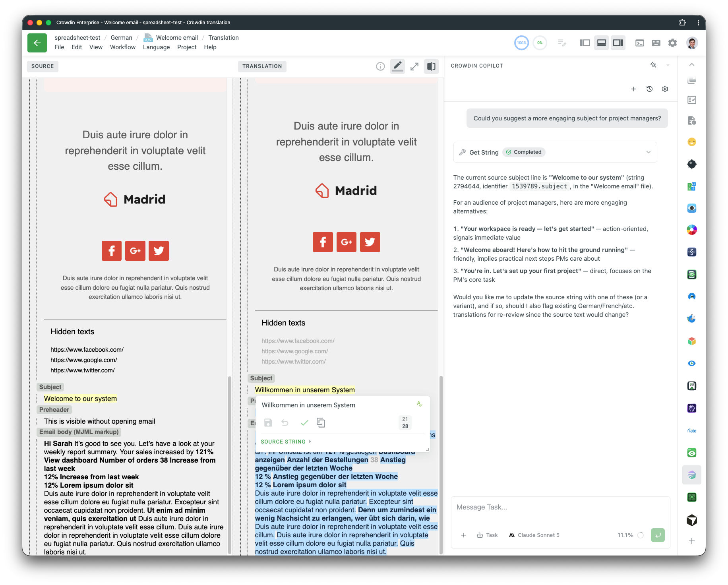Open the Language menu
This screenshot has width=728, height=585.
[x=156, y=47]
